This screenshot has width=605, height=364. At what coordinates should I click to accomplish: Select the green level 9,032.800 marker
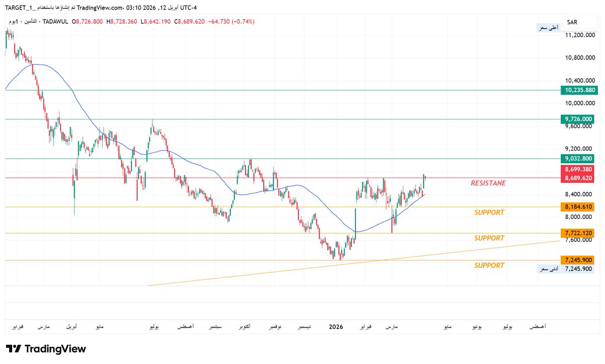click(578, 159)
